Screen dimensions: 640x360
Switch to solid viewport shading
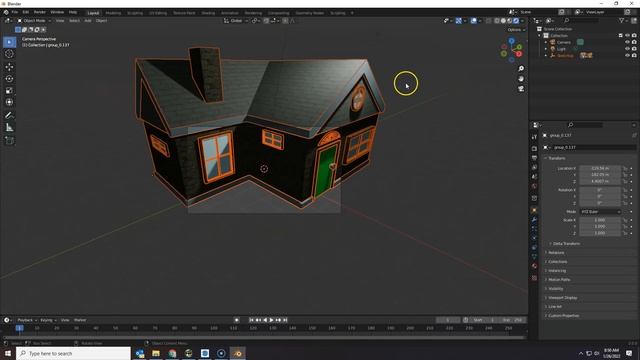[x=503, y=20]
